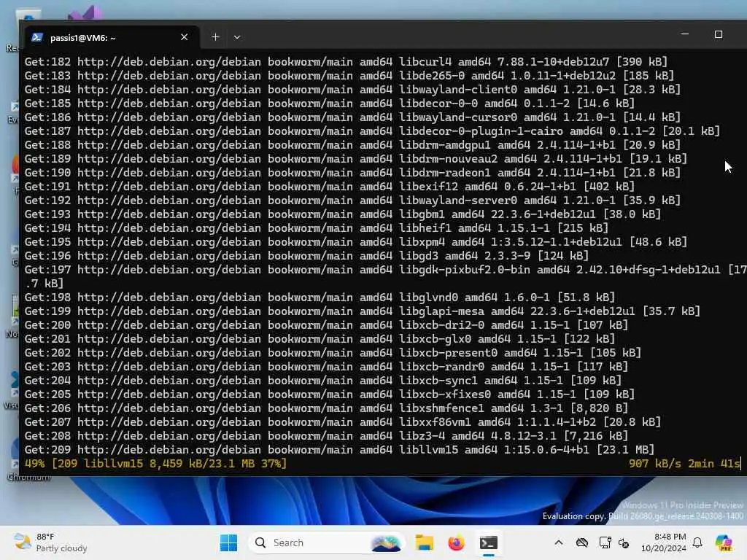Click Get:188 libdrm-amdgpu1 line
Image resolution: width=747 pixels, height=560 pixels.
click(x=352, y=145)
